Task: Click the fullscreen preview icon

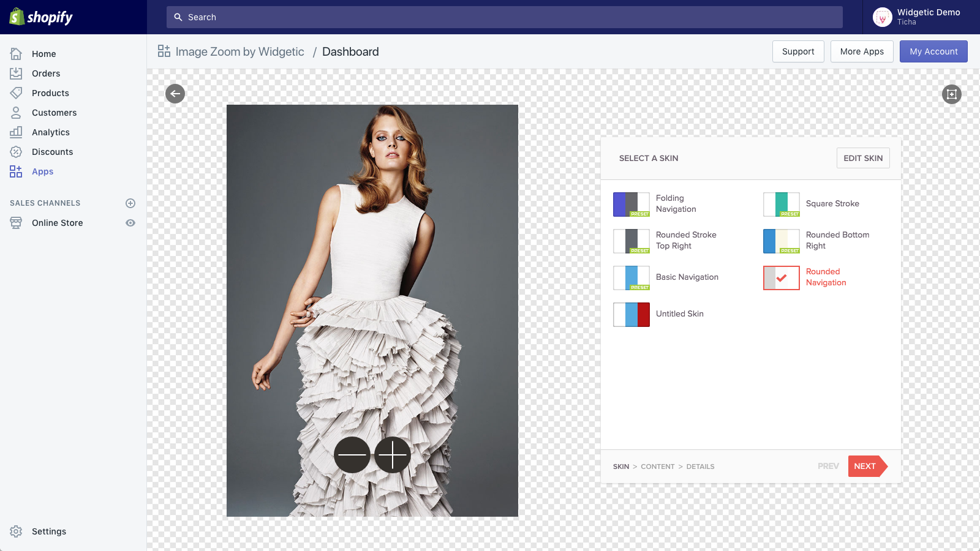Action: [952, 94]
